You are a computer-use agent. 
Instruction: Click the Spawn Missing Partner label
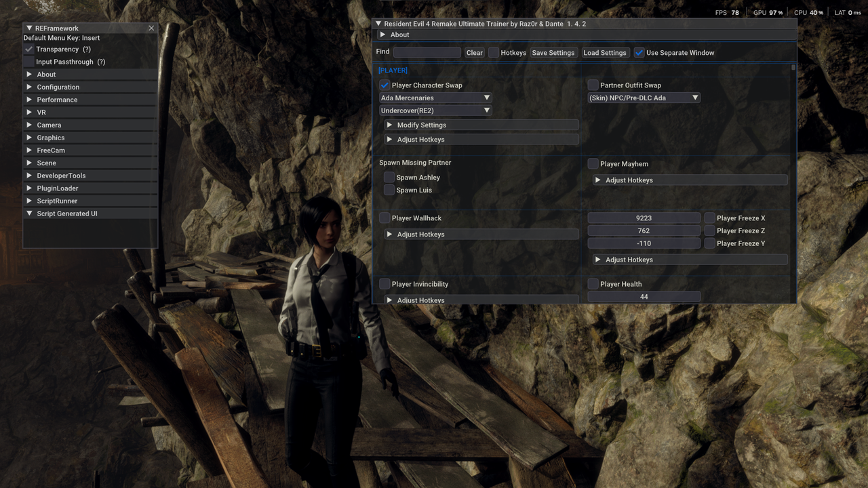pos(415,163)
